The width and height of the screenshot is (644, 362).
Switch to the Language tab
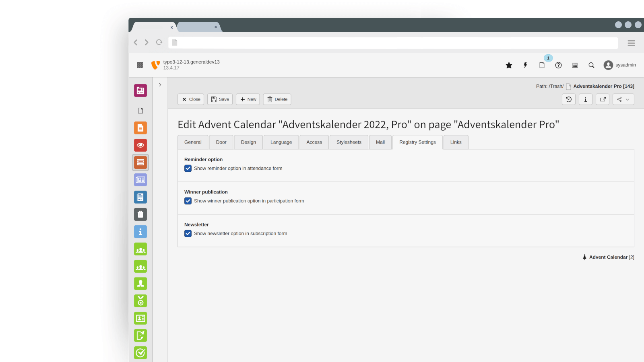[x=281, y=142]
